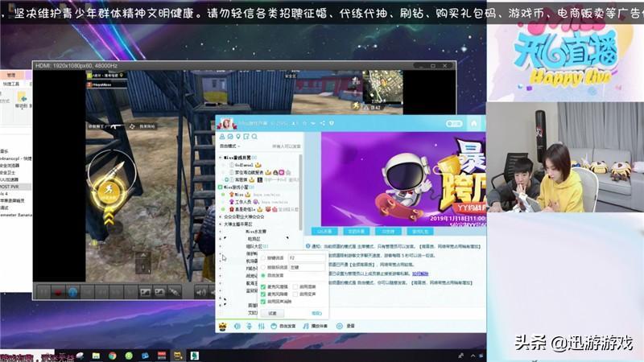
Task: Click the 帮助 help link in popup
Action: 316,313
